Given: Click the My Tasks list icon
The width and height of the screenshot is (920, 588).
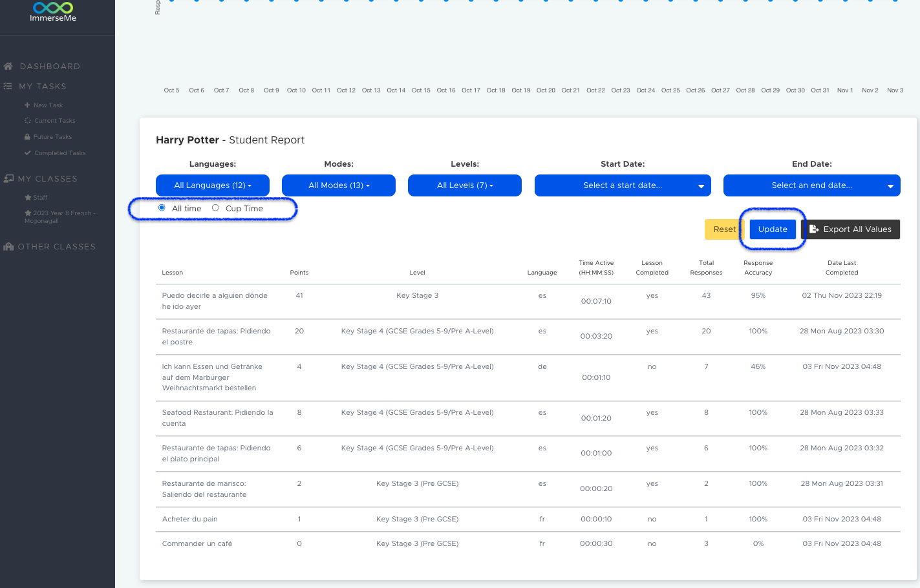Looking at the screenshot, I should (x=8, y=86).
